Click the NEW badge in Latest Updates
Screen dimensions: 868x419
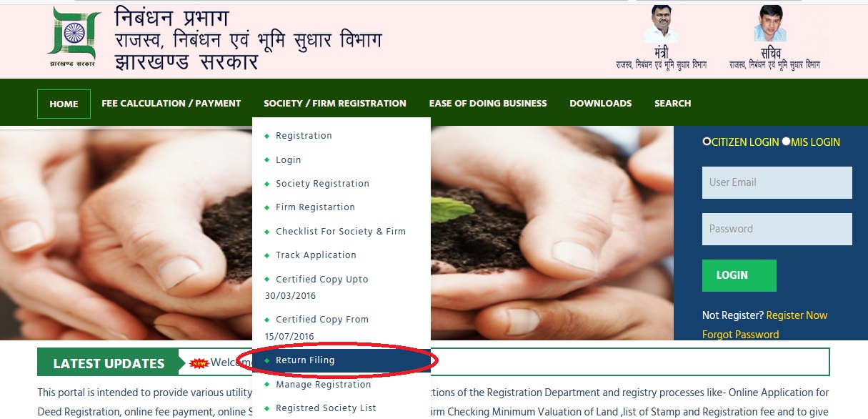(x=199, y=363)
